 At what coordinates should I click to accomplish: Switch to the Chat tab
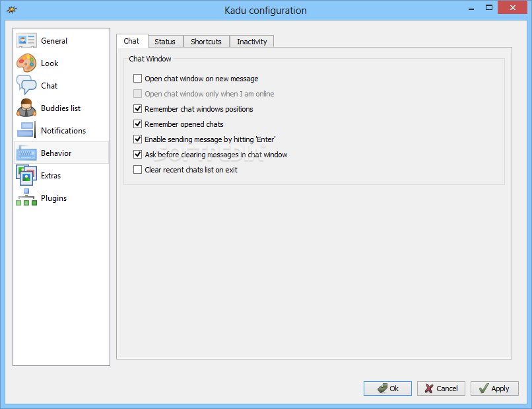pos(131,41)
